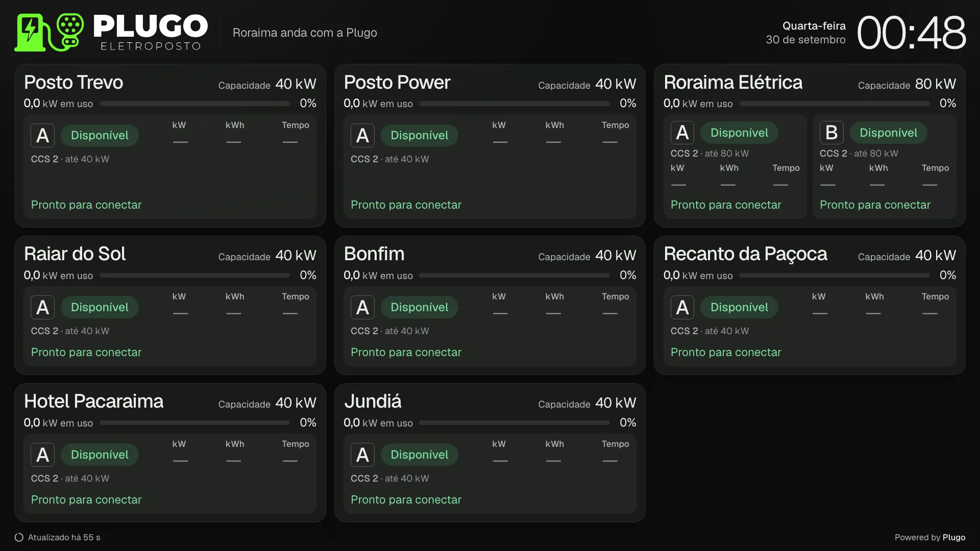This screenshot has height=551, width=980.
Task: Select connector A badge in Bonfim
Action: coord(362,307)
